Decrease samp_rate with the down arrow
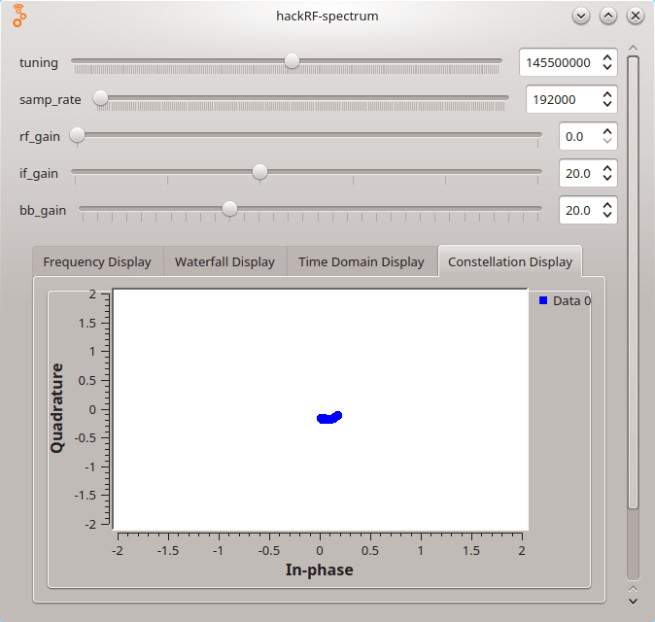Image resolution: width=655 pixels, height=622 pixels. (x=606, y=105)
